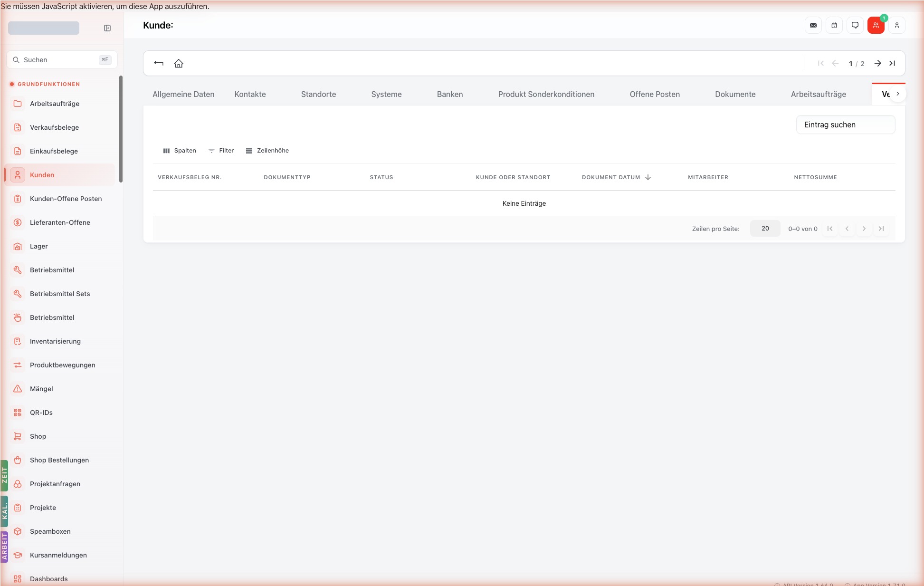Open Kursanmeldungen in the sidebar

60,555
